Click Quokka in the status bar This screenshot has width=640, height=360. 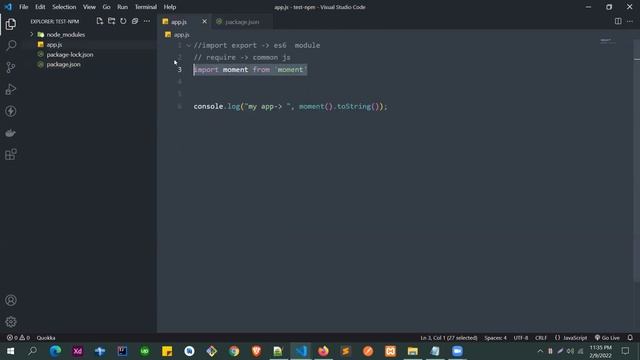click(x=46, y=338)
